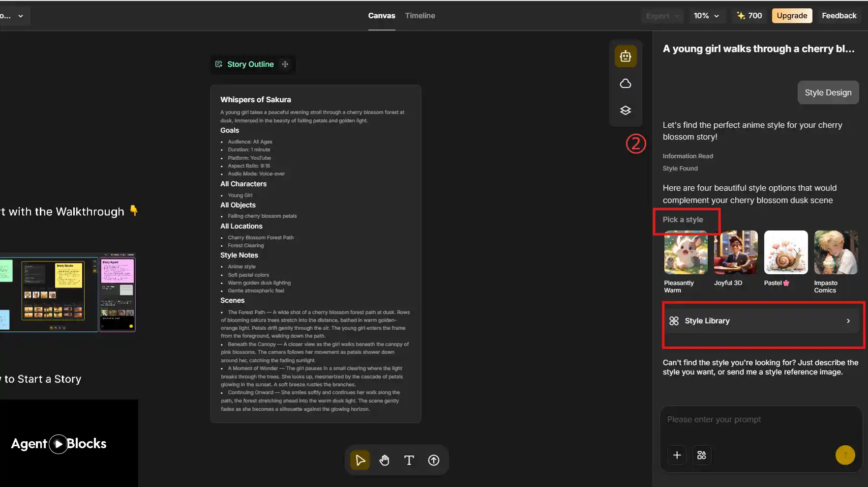Viewport: 868px width, 487px height.
Task: Pick the Pleasantly Warm style thumbnail
Action: pyautogui.click(x=686, y=252)
